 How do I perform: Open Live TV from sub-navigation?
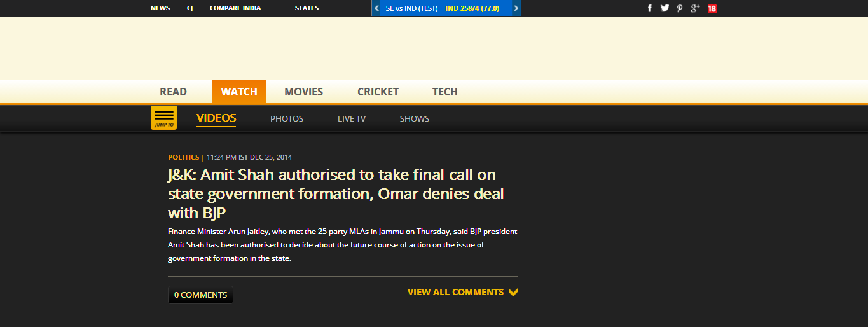[x=352, y=118]
